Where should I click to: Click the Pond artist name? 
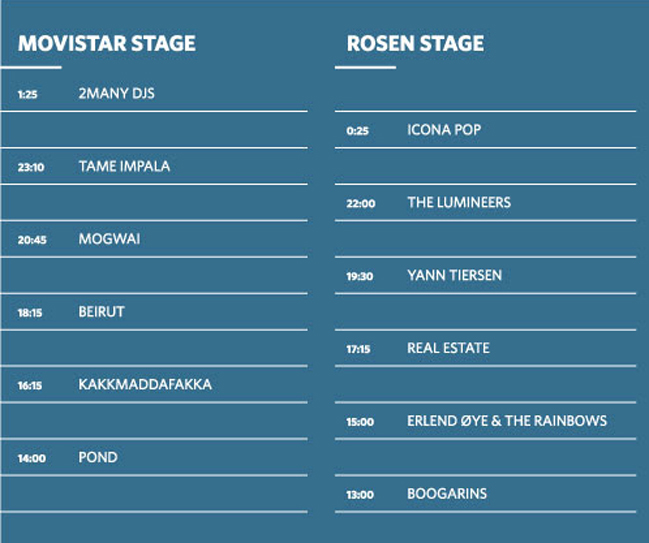point(98,457)
